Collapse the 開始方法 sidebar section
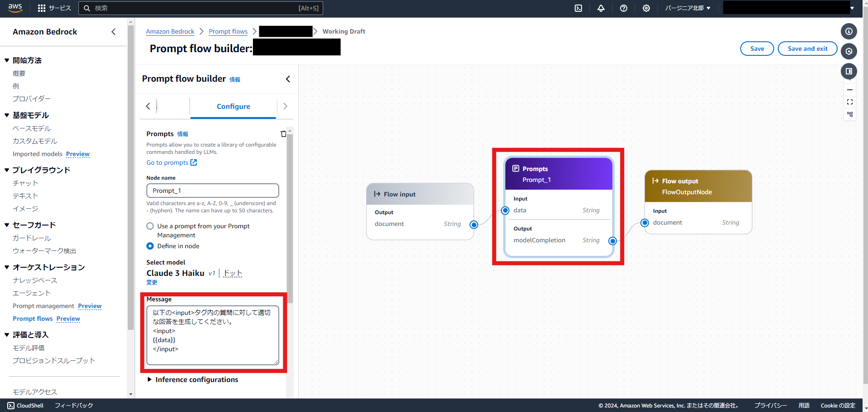 7,60
